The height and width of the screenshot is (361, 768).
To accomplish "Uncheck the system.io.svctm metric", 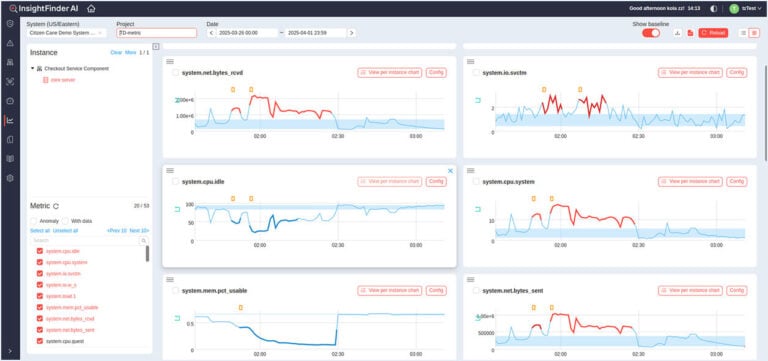I will pyautogui.click(x=40, y=273).
